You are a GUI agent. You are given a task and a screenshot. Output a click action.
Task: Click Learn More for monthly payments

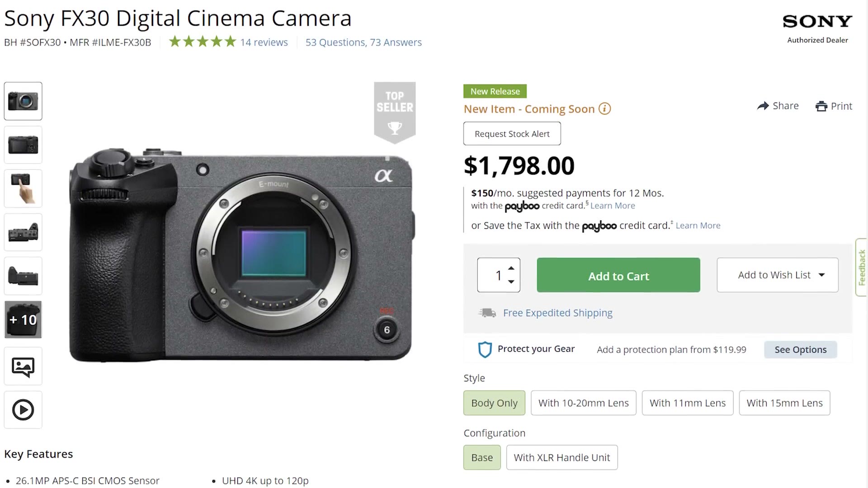(613, 206)
